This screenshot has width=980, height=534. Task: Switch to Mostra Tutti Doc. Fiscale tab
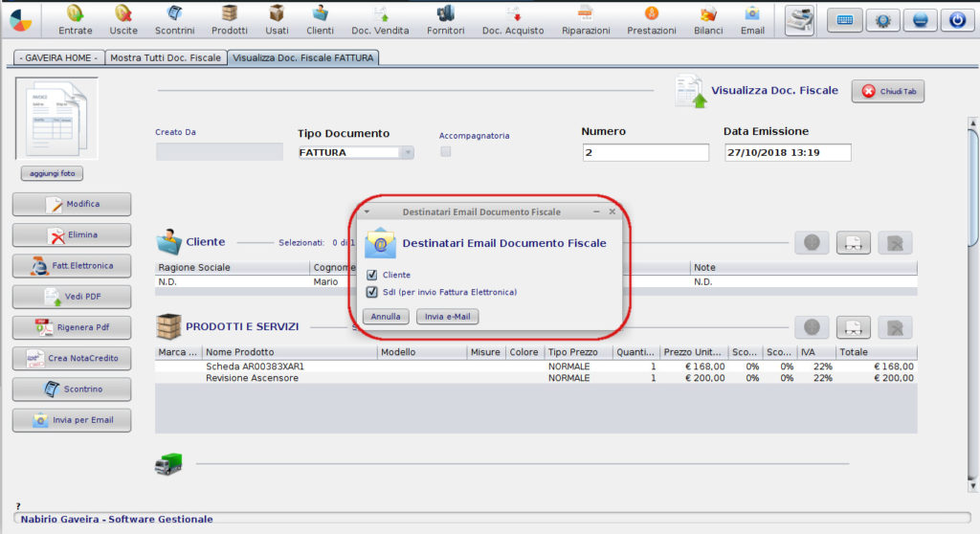(166, 57)
